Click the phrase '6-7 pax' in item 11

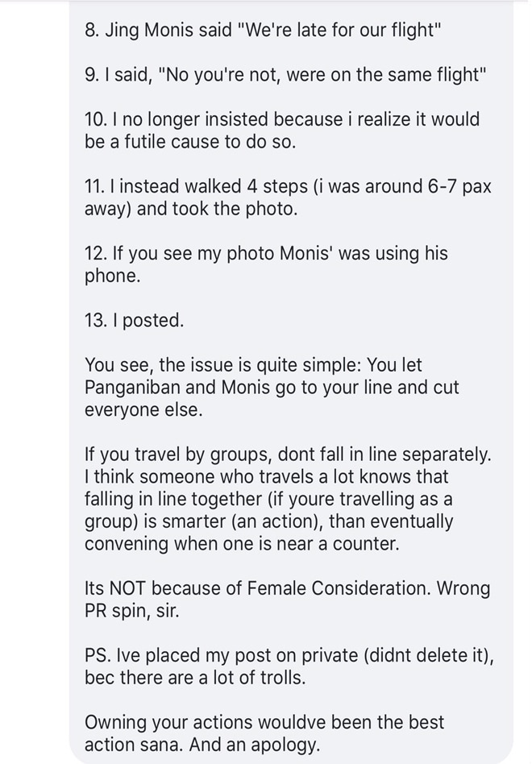tap(459, 187)
